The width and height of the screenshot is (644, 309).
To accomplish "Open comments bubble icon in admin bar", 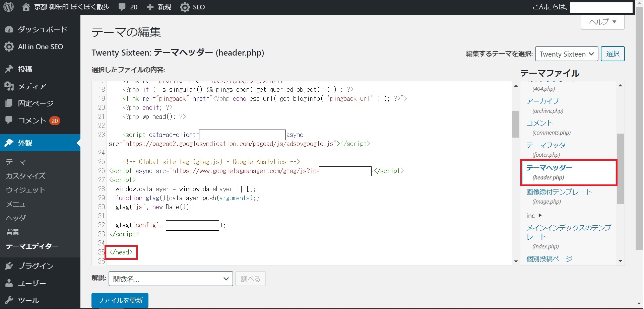I will [x=122, y=7].
